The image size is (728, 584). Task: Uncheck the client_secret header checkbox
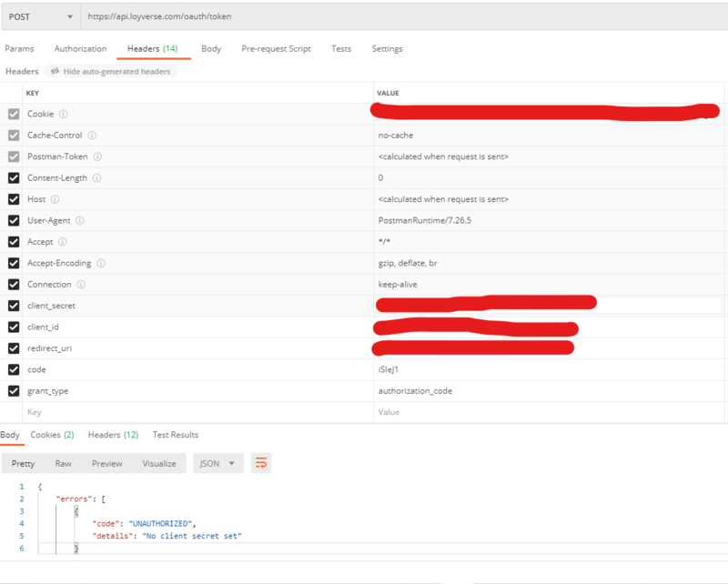(13, 306)
